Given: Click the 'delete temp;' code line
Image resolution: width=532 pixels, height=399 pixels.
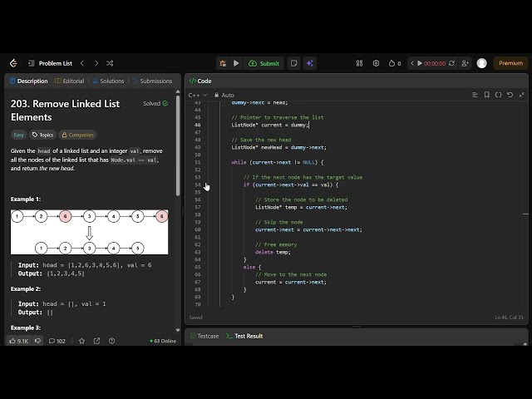Looking at the screenshot, I should point(273,252).
